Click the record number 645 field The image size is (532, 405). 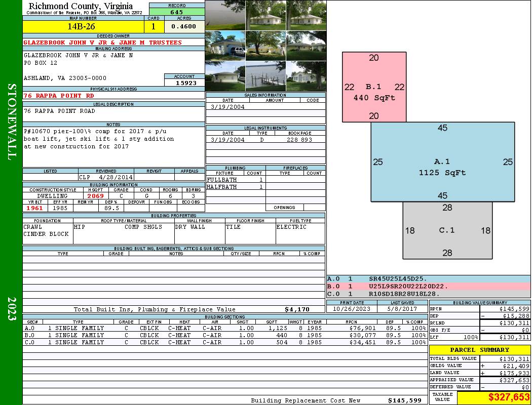tap(177, 12)
